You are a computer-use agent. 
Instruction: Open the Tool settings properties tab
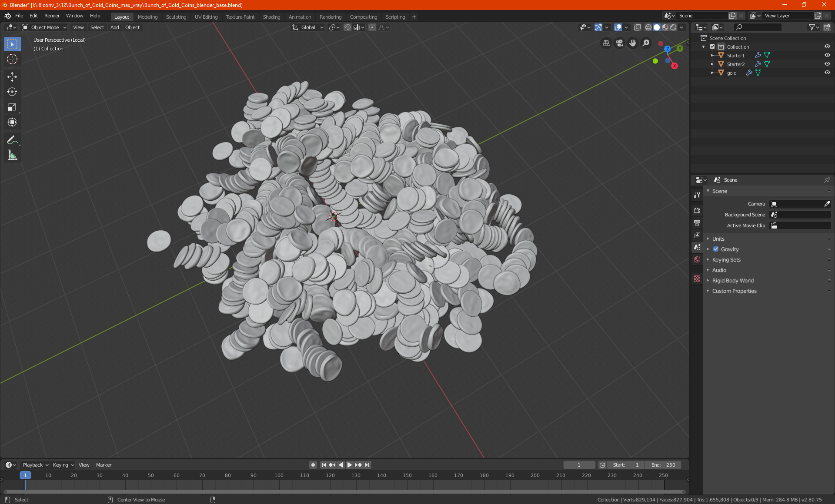(697, 195)
